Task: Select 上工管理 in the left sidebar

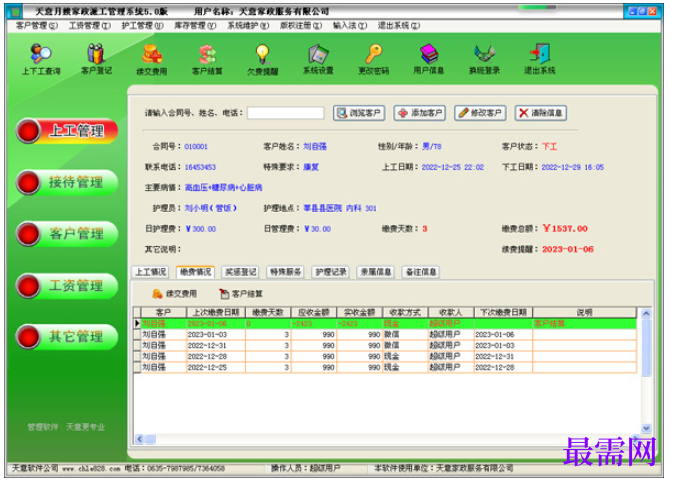Action: click(67, 131)
